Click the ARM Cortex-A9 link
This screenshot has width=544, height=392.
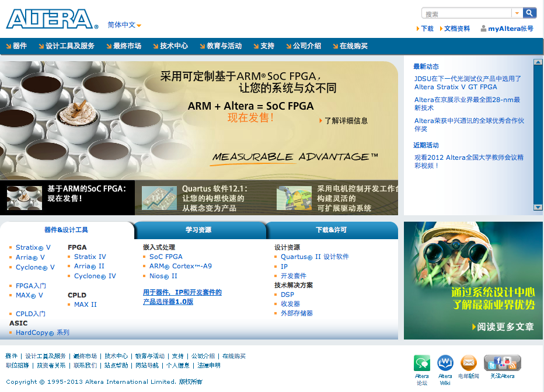180,266
